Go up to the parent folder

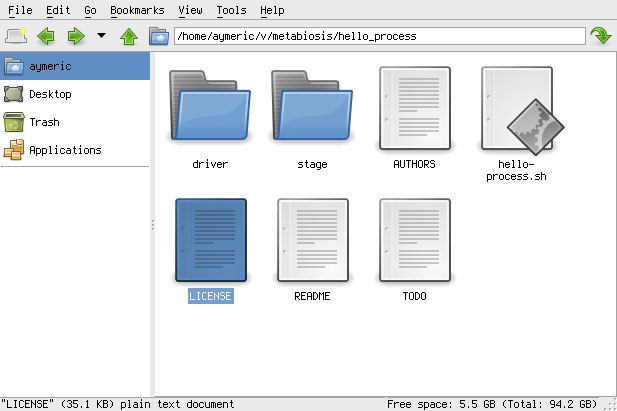click(x=129, y=37)
